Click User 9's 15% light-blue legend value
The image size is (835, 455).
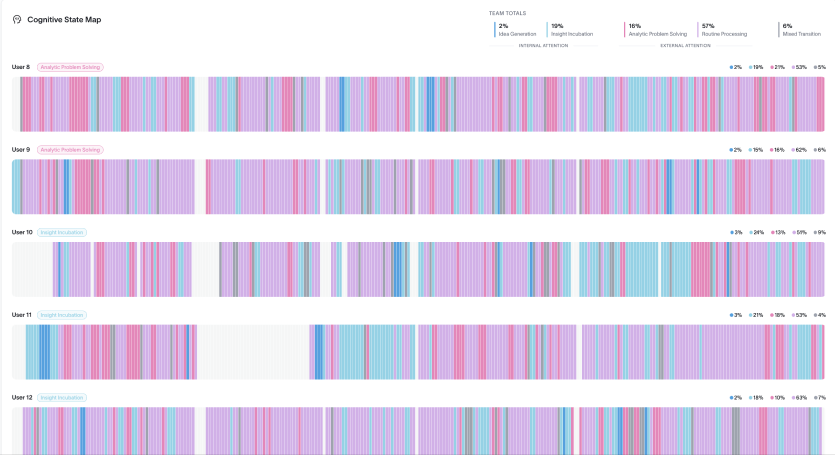point(756,150)
